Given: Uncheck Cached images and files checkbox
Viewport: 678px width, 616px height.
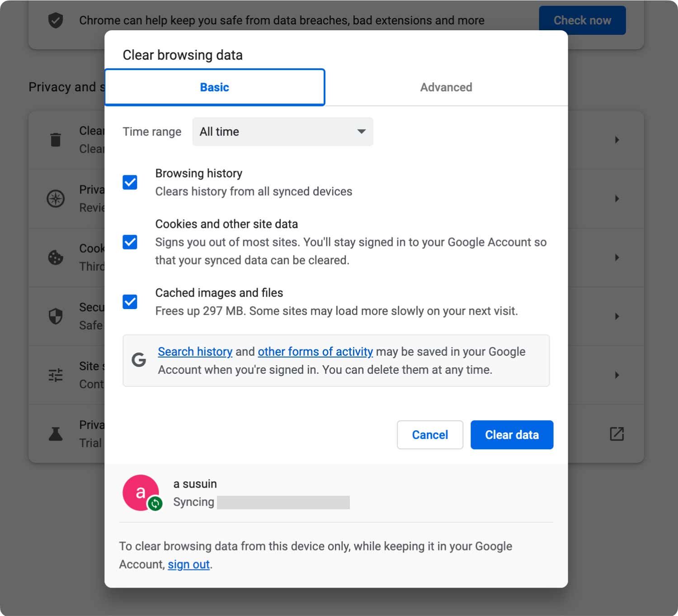Looking at the screenshot, I should (130, 301).
